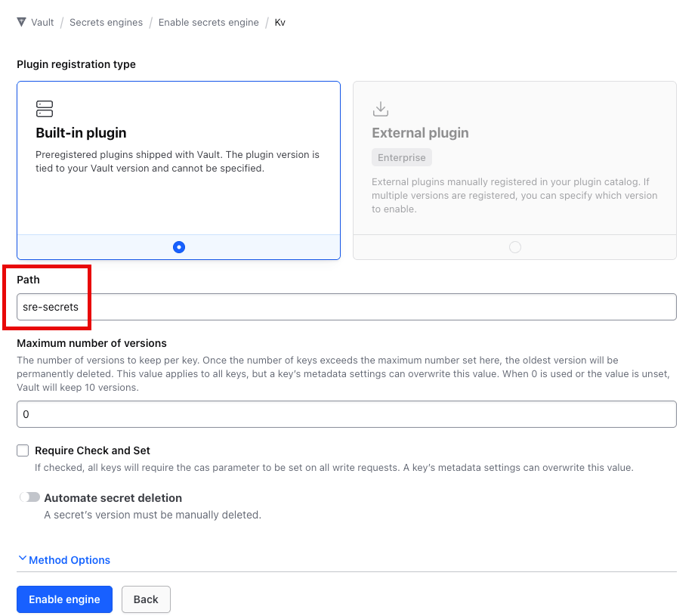This screenshot has width=698, height=616.
Task: Select the Built-in plugin radio button
Action: 179,247
